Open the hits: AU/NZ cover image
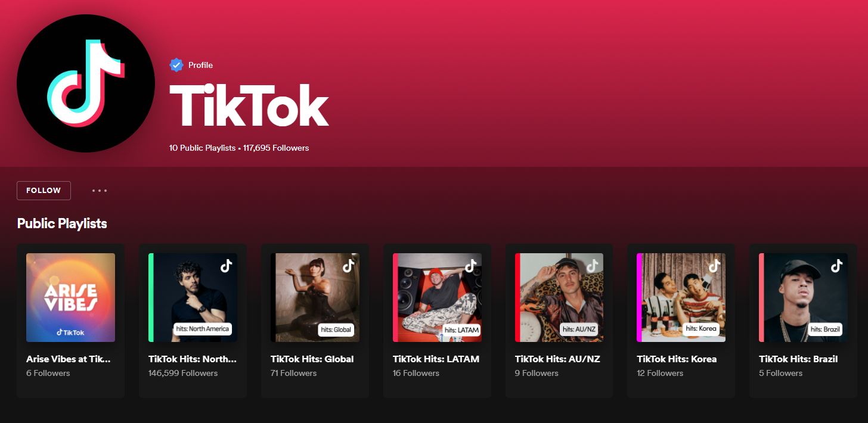The width and height of the screenshot is (868, 423). (559, 297)
